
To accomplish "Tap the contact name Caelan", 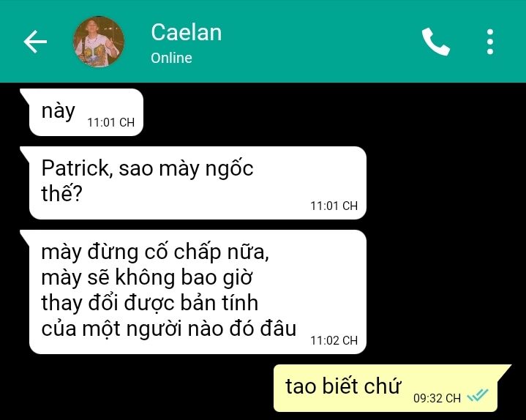I will (186, 32).
